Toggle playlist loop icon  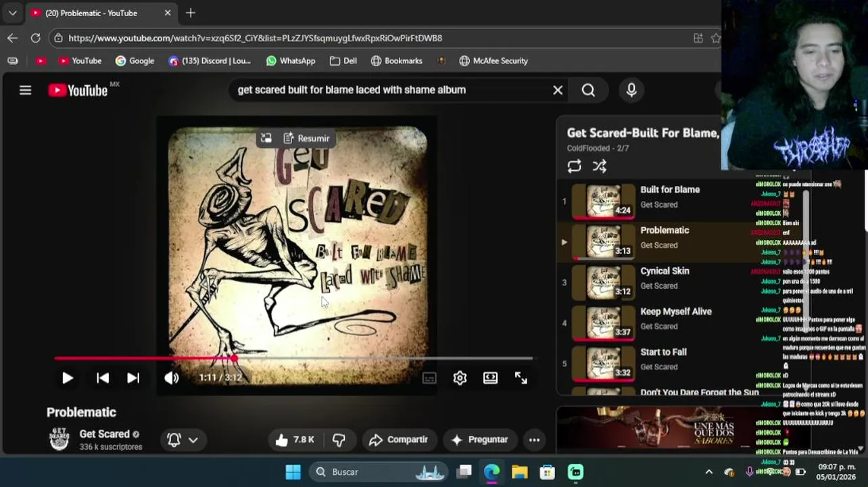(x=574, y=166)
